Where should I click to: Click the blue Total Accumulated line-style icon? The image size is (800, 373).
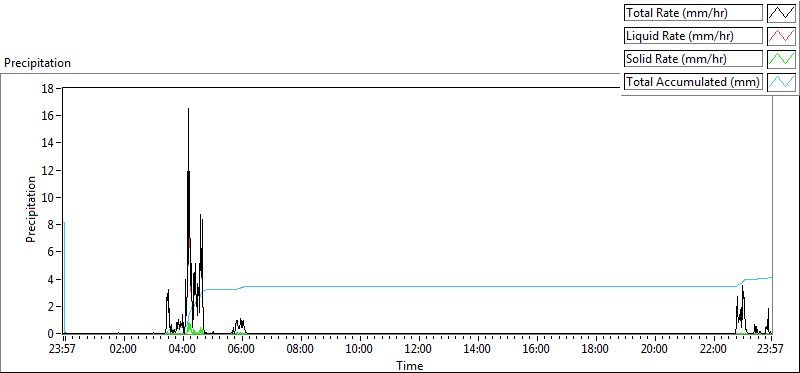781,82
